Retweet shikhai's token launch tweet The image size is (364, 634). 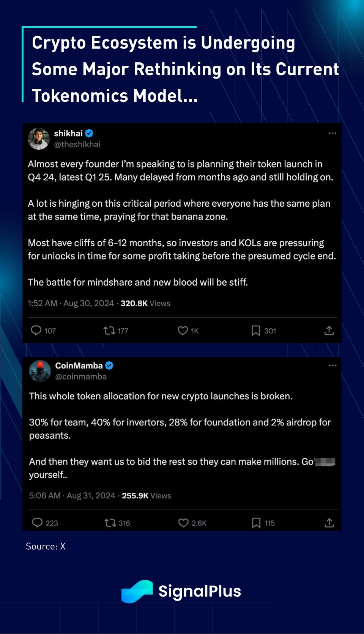pyautogui.click(x=109, y=330)
